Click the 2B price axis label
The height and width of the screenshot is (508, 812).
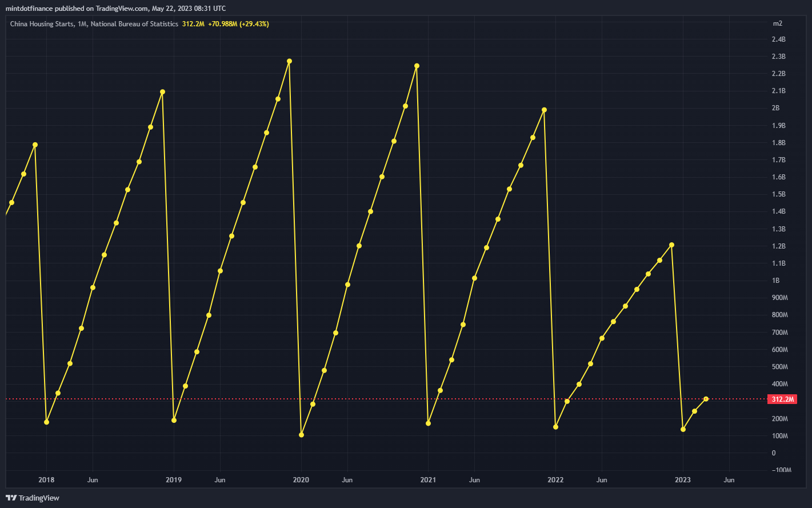(775, 108)
